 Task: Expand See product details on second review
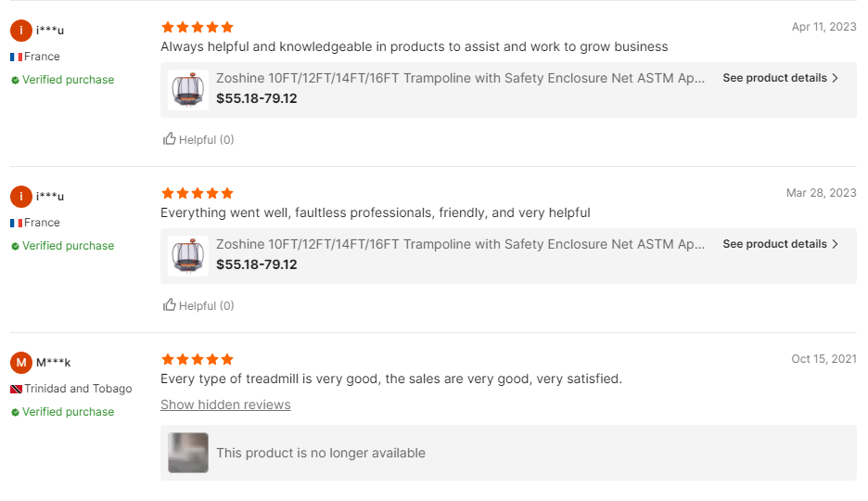pos(774,244)
